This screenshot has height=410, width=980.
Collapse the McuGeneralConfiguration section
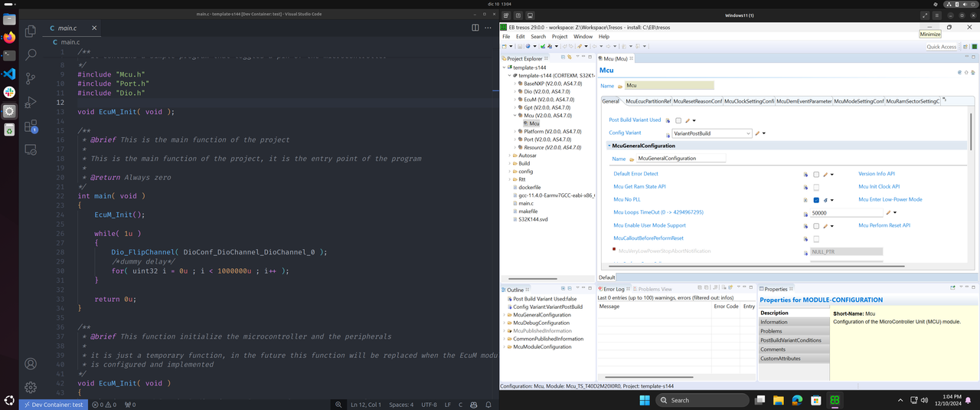click(x=609, y=146)
